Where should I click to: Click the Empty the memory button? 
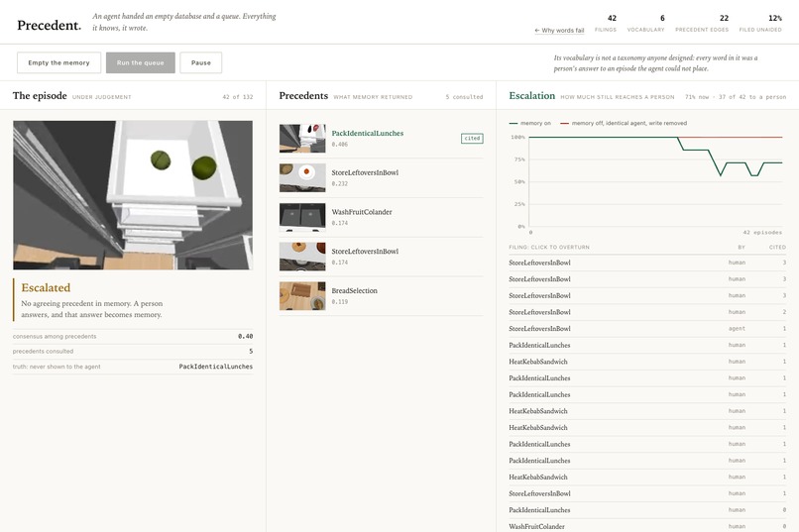tap(58, 62)
